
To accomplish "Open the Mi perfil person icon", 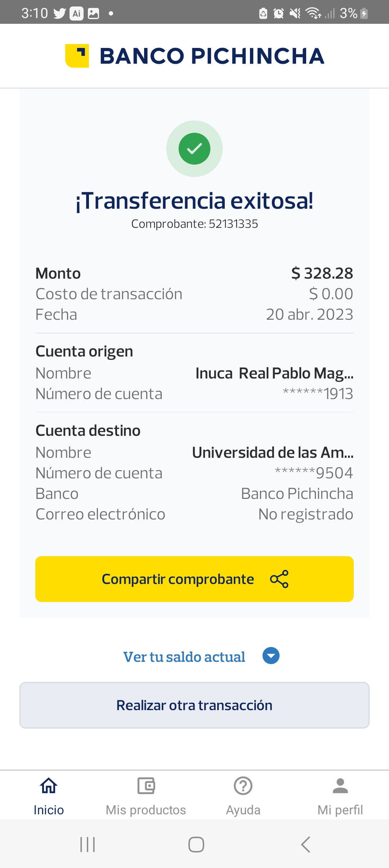I will point(340,786).
